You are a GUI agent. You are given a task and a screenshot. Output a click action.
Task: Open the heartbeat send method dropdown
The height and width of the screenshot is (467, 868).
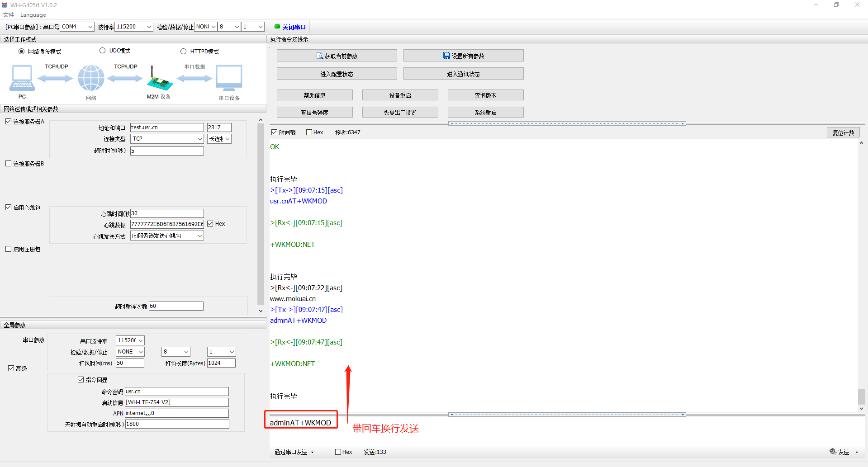167,236
